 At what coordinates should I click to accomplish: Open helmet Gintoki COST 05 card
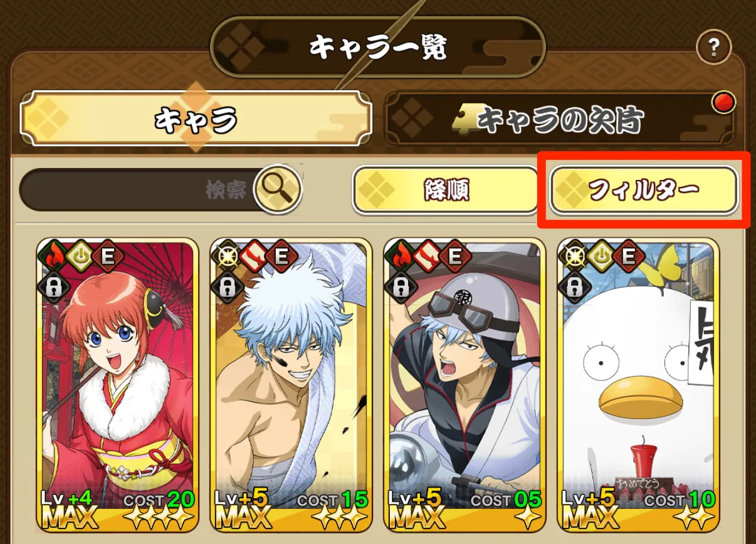click(x=465, y=385)
